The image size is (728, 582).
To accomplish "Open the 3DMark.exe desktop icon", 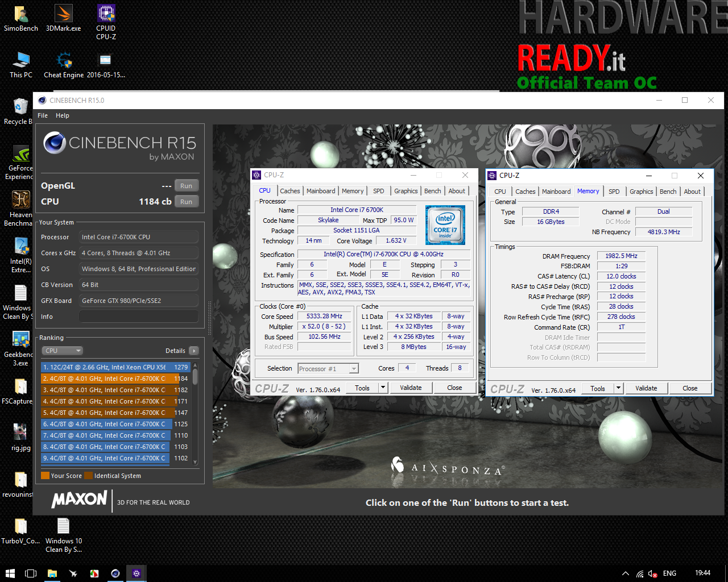I will pos(63,18).
